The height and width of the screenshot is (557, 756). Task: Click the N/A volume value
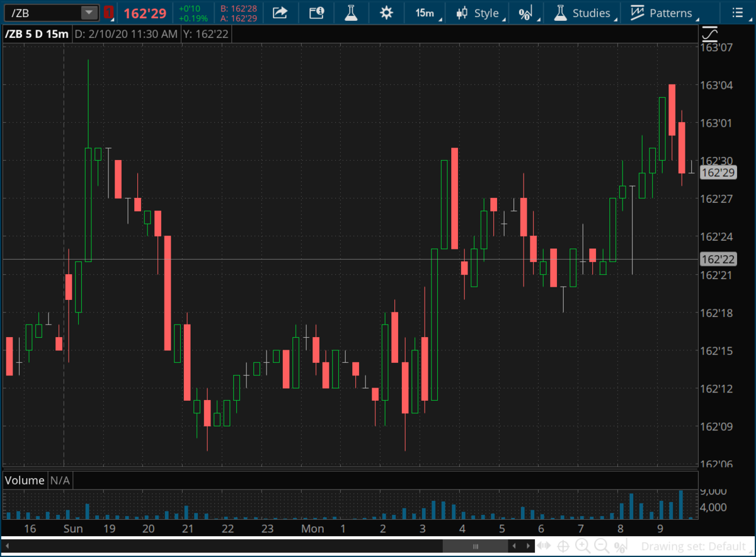pyautogui.click(x=60, y=480)
